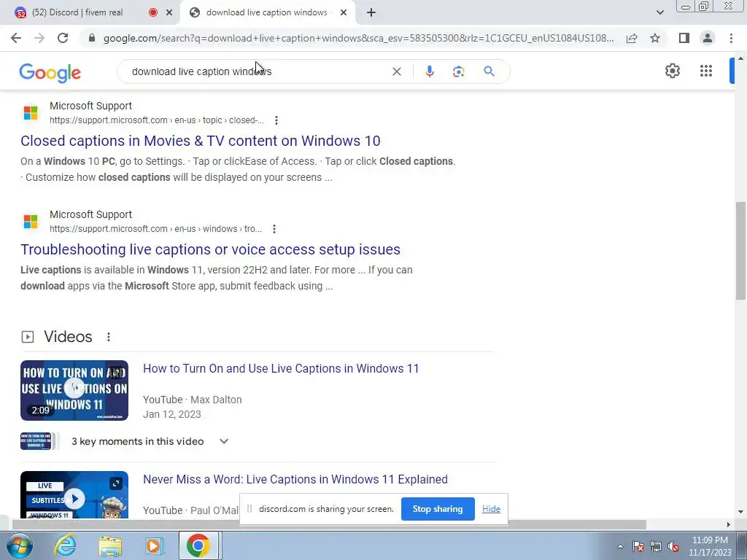Open Google quick settings gear
The image size is (747, 560).
(672, 71)
